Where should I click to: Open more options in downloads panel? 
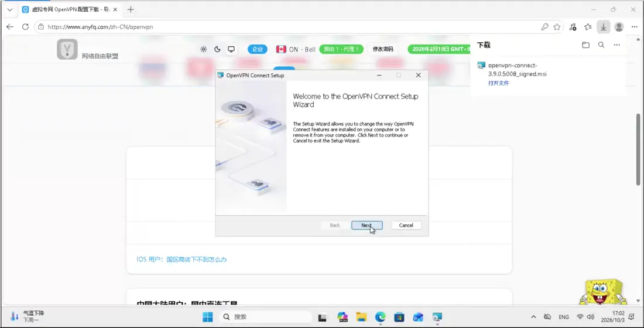click(x=617, y=45)
